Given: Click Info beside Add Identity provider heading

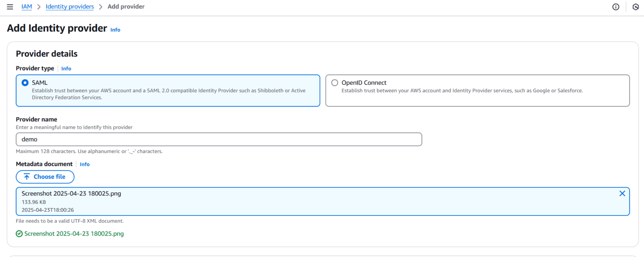Looking at the screenshot, I should click(x=115, y=29).
